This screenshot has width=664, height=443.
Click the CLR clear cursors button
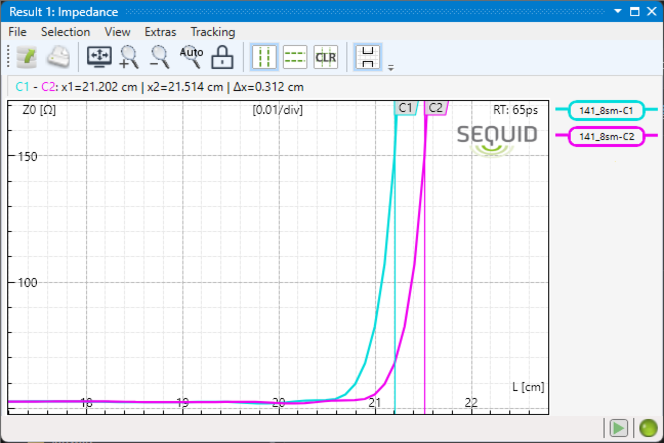[x=326, y=57]
